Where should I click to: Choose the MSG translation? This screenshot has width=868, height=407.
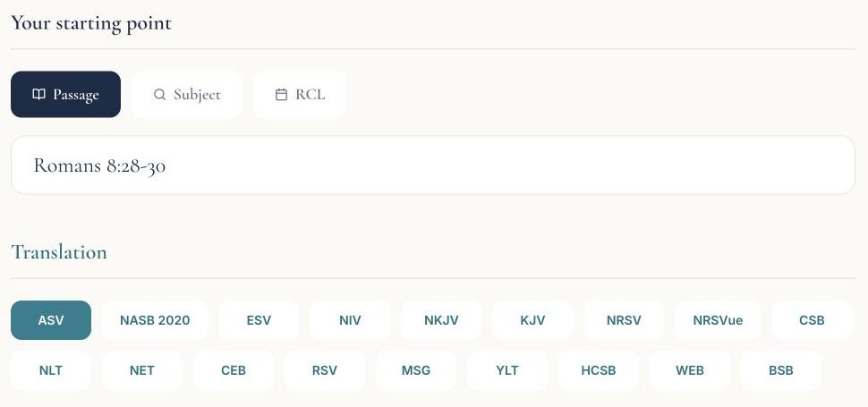pos(416,370)
